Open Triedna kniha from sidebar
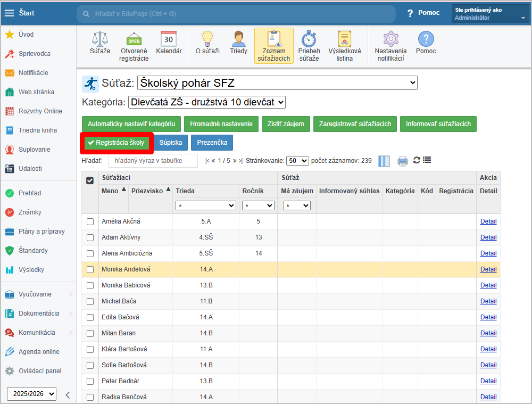Screen dimensions: 532x404 (x=37, y=130)
